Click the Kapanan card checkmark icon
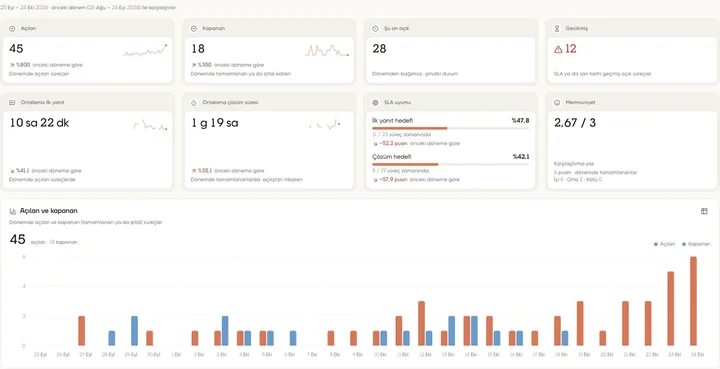The image size is (720, 369). [x=194, y=28]
